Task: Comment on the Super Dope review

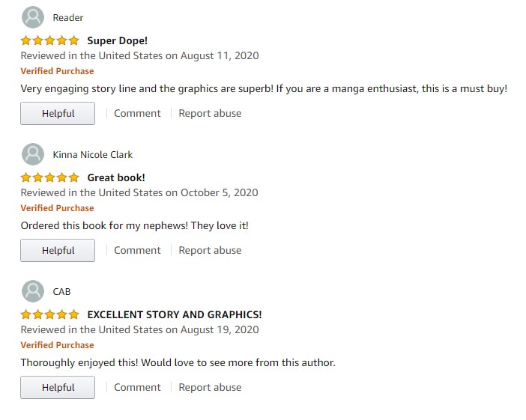Action: [x=137, y=114]
